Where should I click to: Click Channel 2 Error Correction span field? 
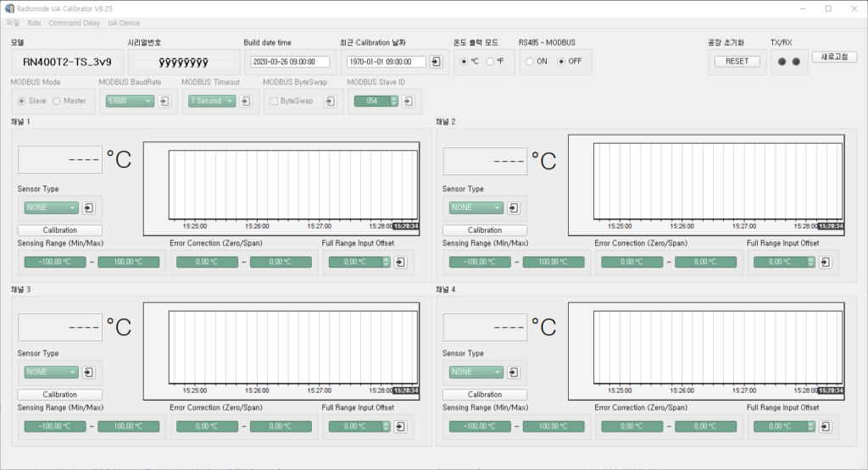tap(706, 262)
